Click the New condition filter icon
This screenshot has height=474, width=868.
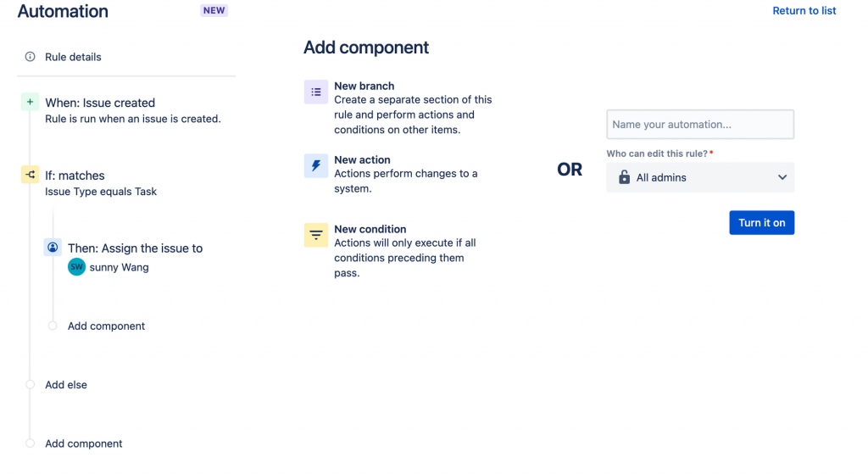316,235
